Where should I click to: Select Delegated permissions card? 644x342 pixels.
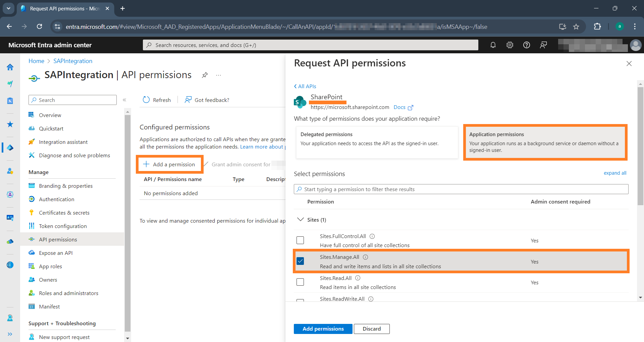click(377, 142)
